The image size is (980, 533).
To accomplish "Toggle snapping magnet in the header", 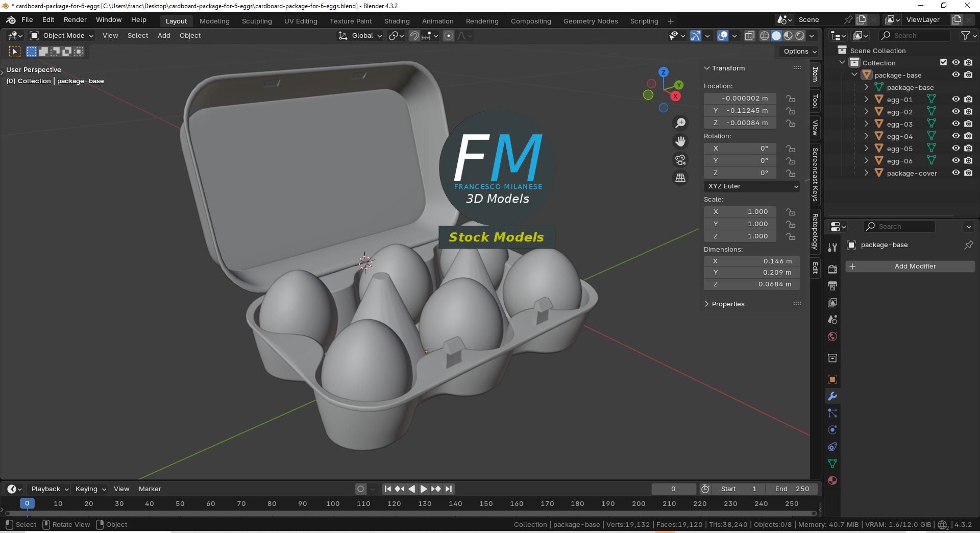I will point(414,36).
